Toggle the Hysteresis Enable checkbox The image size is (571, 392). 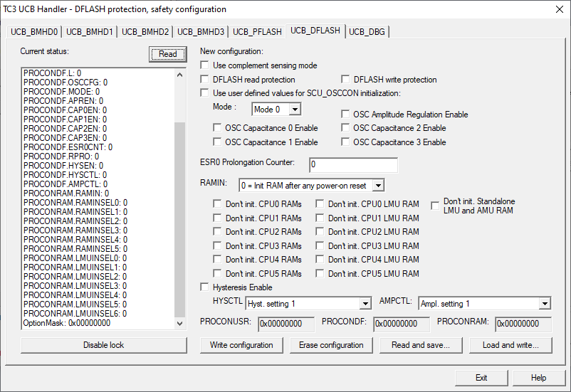(205, 287)
